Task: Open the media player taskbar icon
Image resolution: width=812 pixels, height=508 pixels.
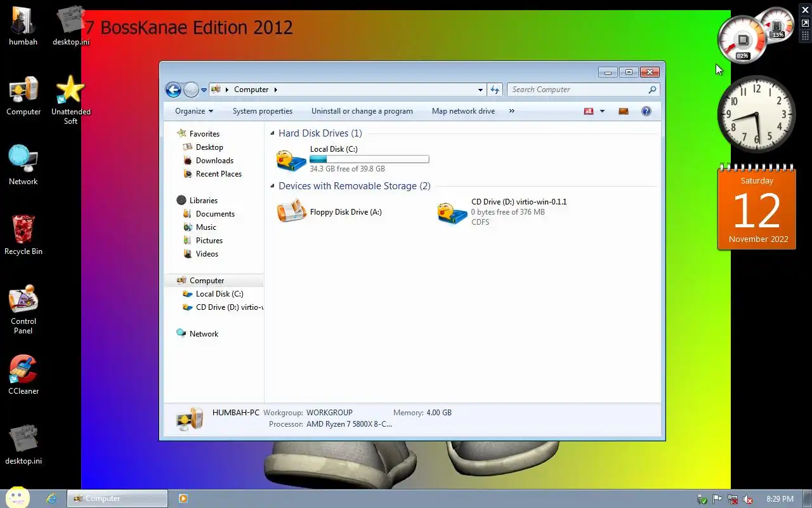Action: [183, 498]
